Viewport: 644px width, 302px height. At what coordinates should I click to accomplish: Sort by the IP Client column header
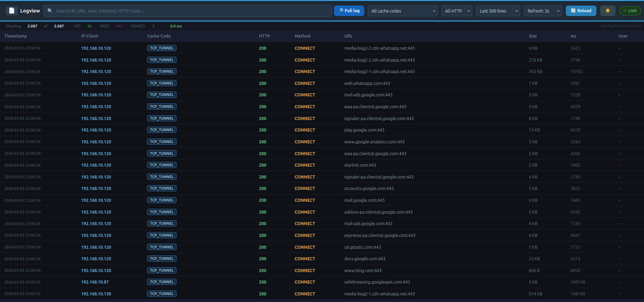tap(90, 36)
